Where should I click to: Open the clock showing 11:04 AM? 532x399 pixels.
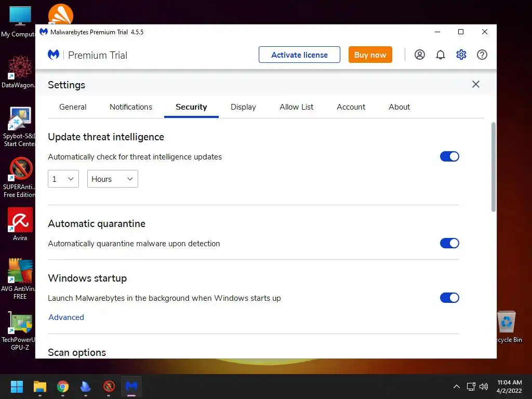509,387
